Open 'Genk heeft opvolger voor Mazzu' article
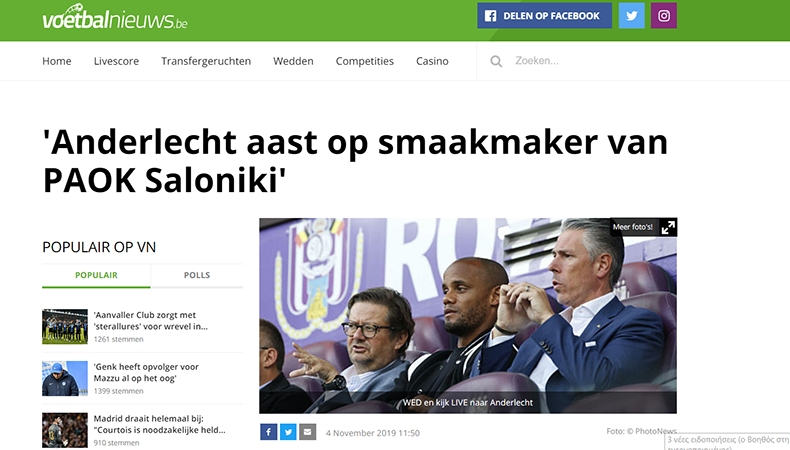The height and width of the screenshot is (450, 790). 146,372
